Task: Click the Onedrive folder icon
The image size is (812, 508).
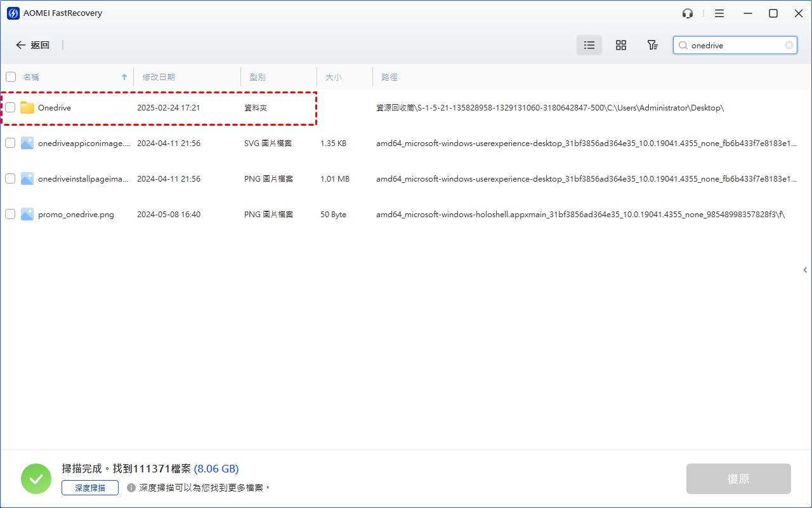Action: click(x=27, y=107)
